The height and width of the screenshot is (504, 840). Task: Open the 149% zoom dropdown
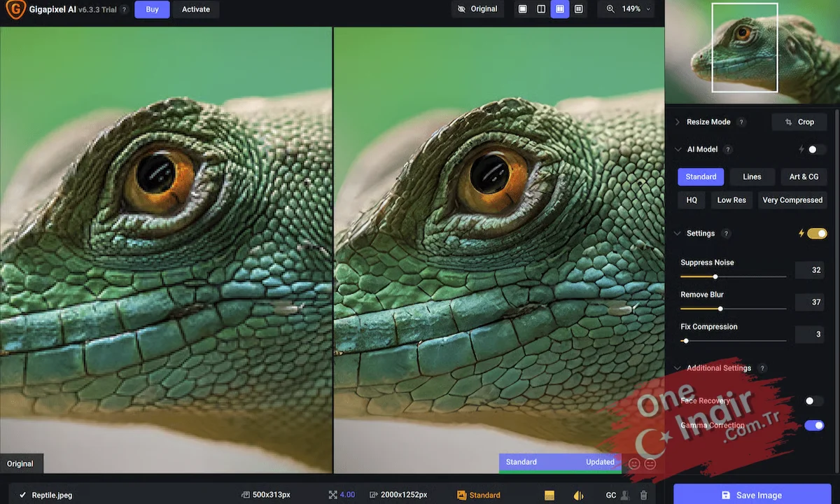tap(628, 9)
